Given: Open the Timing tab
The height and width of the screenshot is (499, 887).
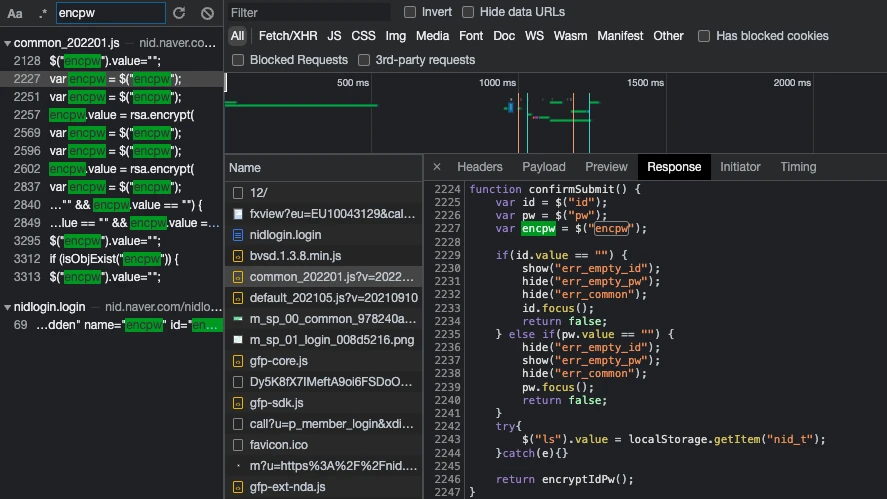Looking at the screenshot, I should point(798,167).
